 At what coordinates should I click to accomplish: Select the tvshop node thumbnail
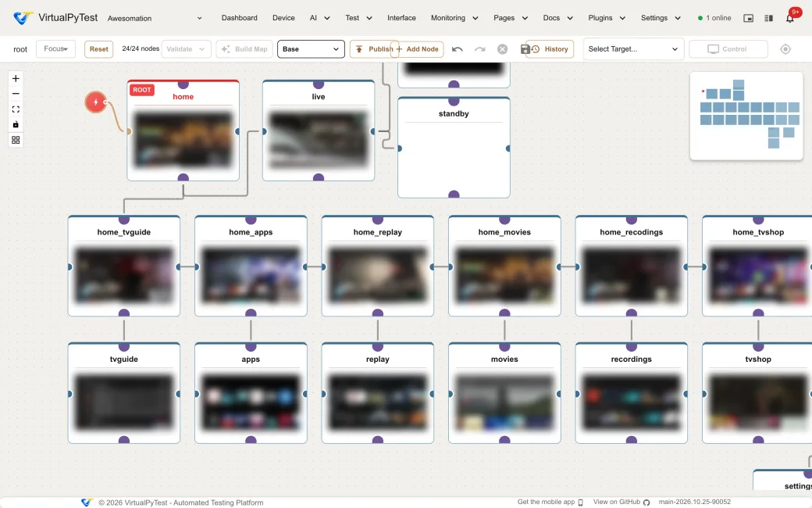757,402
